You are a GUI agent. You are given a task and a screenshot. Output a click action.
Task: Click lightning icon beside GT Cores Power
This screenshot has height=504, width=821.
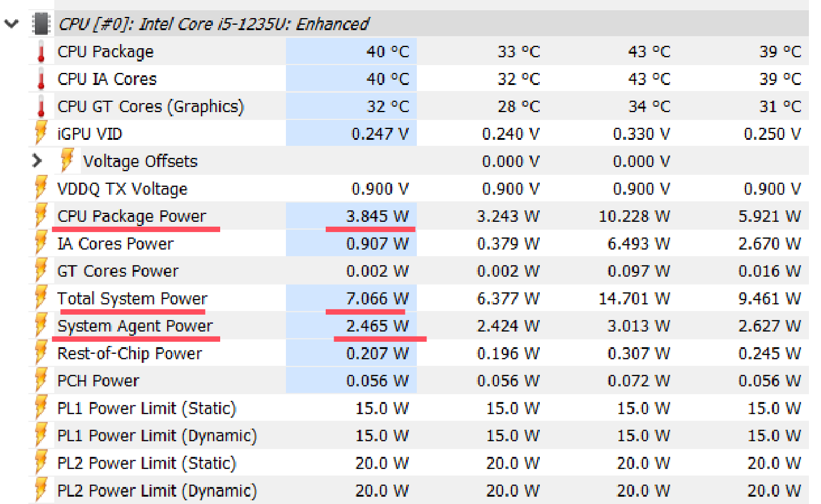coord(41,271)
